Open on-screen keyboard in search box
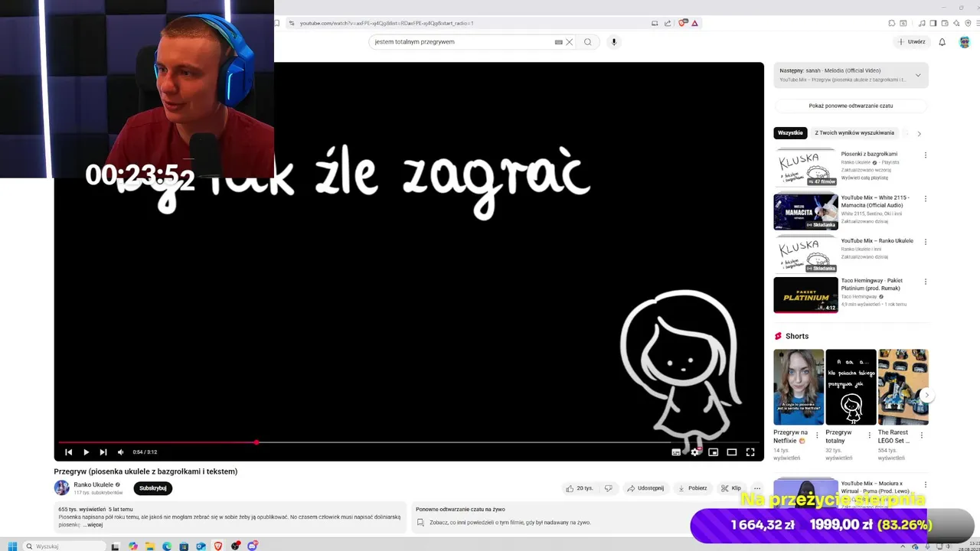Screen dimensions: 980x551 point(558,42)
